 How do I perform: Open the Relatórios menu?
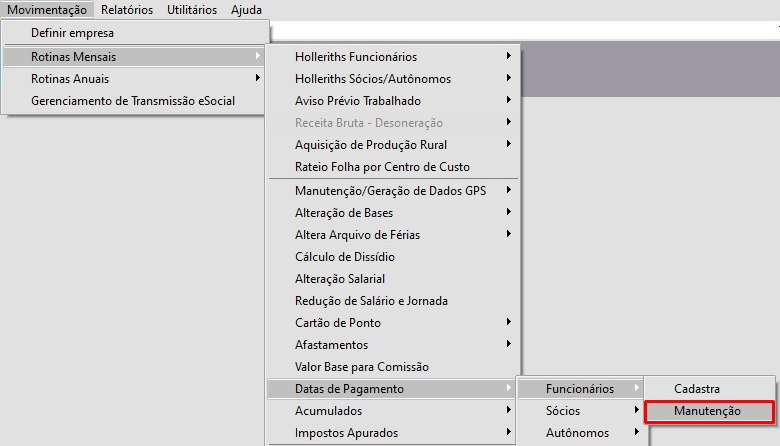click(127, 10)
